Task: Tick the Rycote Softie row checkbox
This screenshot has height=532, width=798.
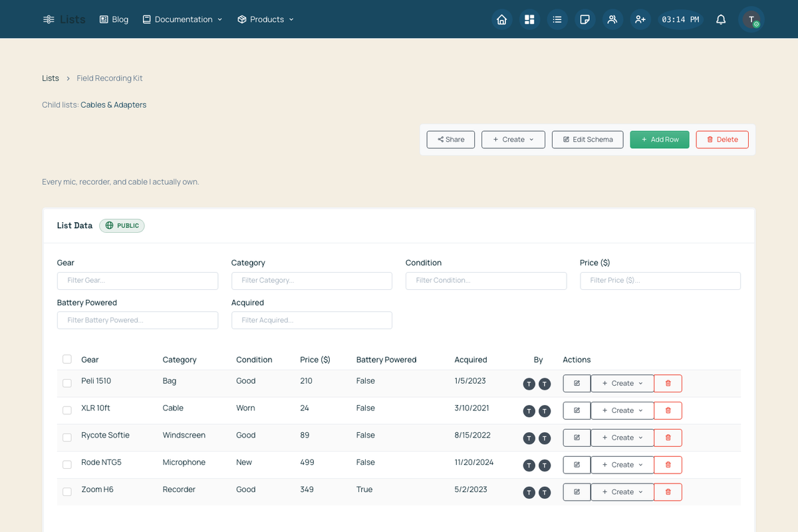Action: pyautogui.click(x=67, y=438)
